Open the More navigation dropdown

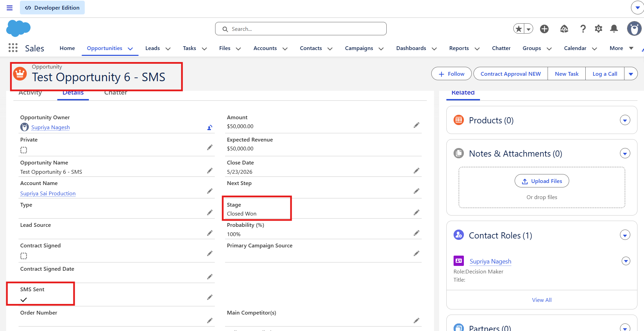pyautogui.click(x=621, y=48)
